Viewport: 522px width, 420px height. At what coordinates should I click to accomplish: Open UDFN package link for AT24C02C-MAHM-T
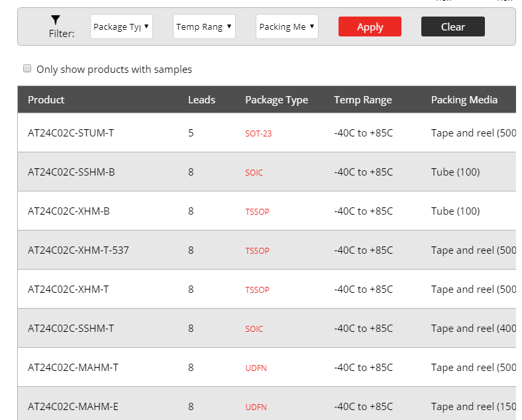pyautogui.click(x=256, y=368)
